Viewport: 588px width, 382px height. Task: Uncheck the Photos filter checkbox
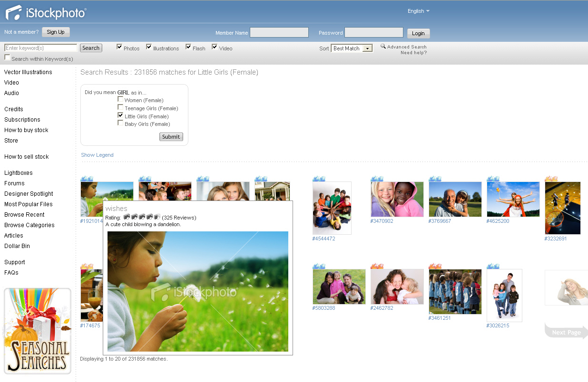click(x=120, y=47)
